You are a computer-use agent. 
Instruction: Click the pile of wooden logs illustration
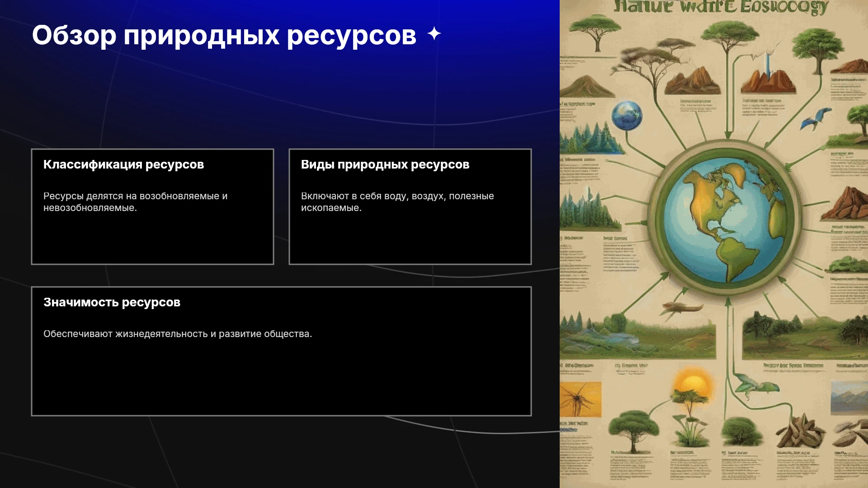click(801, 431)
